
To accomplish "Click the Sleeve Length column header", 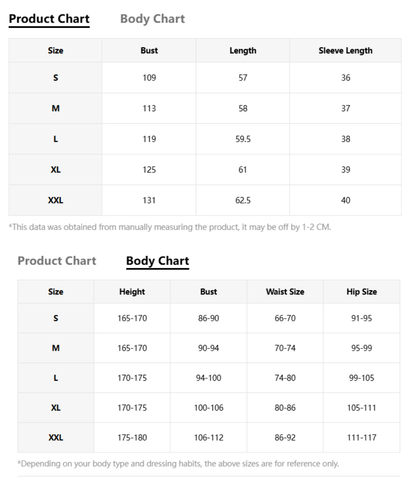I will tap(345, 51).
